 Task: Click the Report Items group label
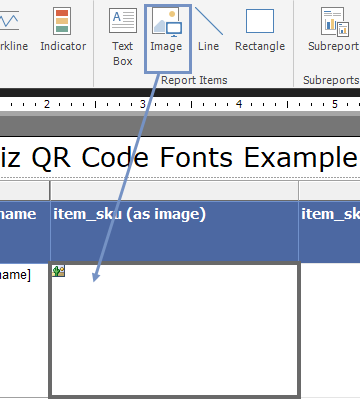click(x=194, y=80)
